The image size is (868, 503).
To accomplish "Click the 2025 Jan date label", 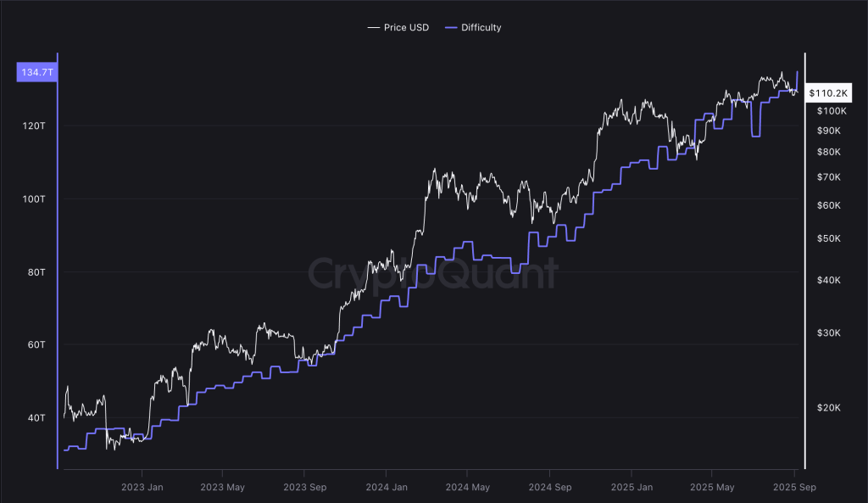I will tap(631, 487).
